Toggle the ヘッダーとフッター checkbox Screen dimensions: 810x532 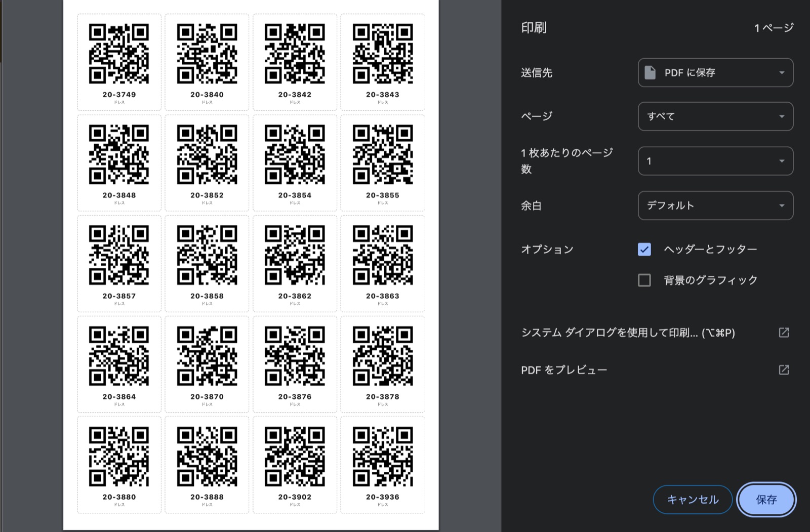(644, 249)
